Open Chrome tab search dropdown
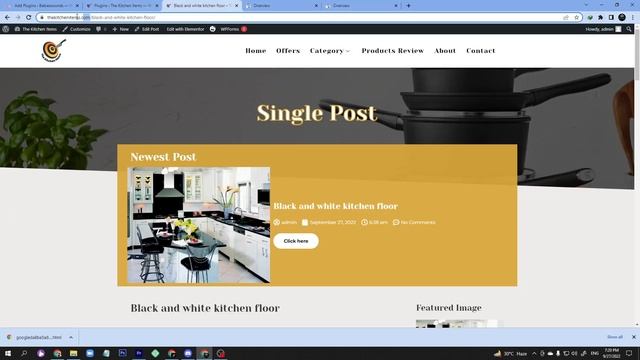The image size is (640, 360). (586, 5)
